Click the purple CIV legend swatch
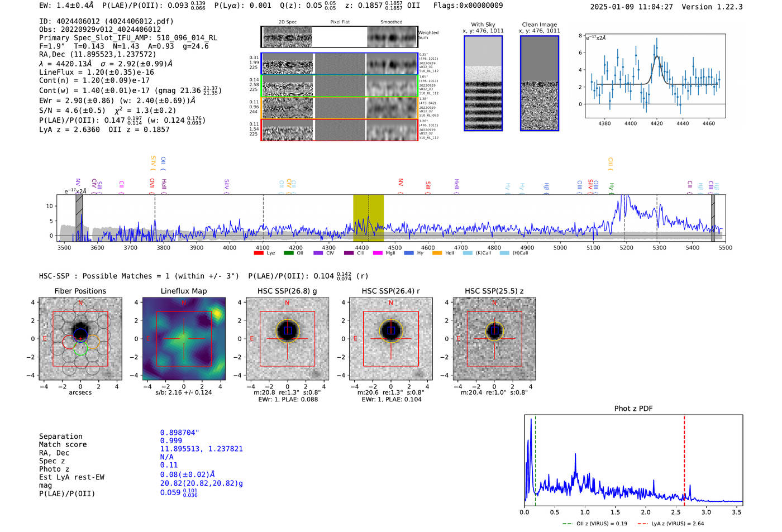The width and height of the screenshot is (782, 532). pyautogui.click(x=318, y=253)
